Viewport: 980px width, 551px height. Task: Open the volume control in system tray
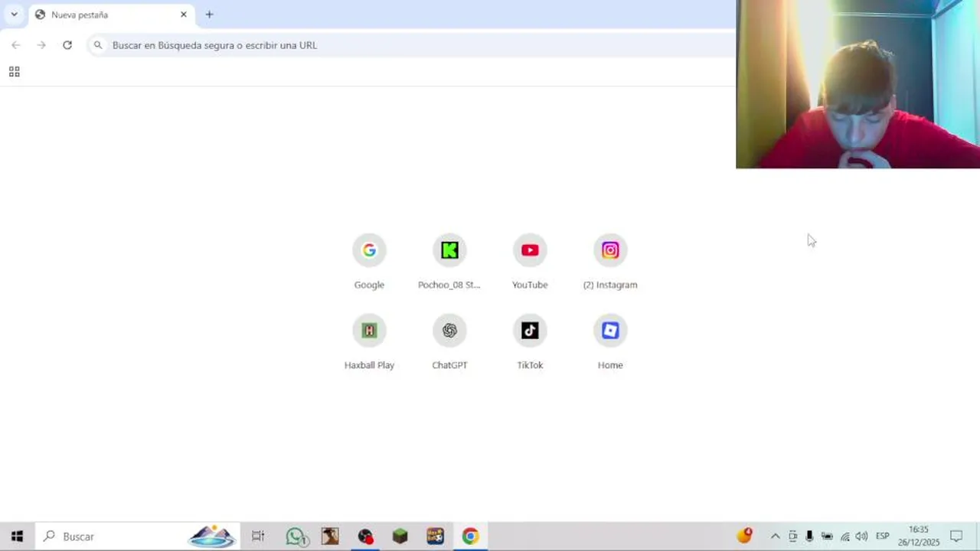click(861, 536)
